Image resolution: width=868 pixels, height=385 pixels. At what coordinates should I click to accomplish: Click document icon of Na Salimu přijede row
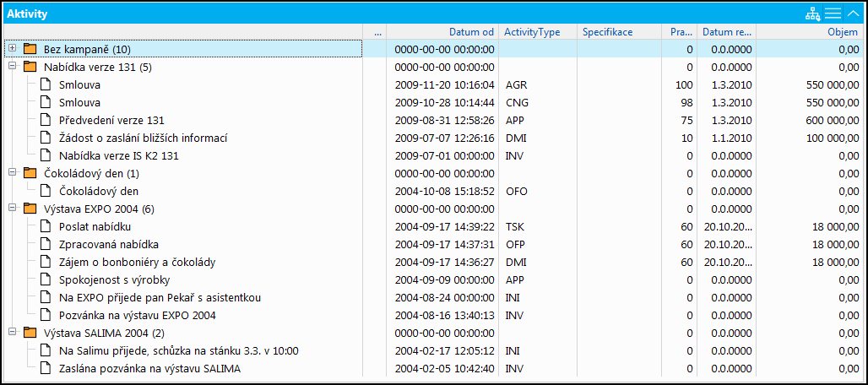(x=46, y=350)
